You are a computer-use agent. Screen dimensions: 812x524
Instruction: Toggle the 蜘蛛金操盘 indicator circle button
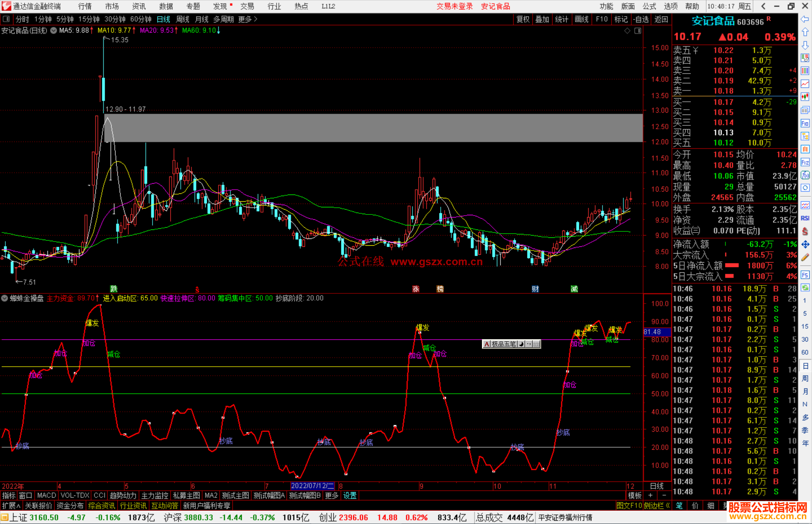pos(5,298)
